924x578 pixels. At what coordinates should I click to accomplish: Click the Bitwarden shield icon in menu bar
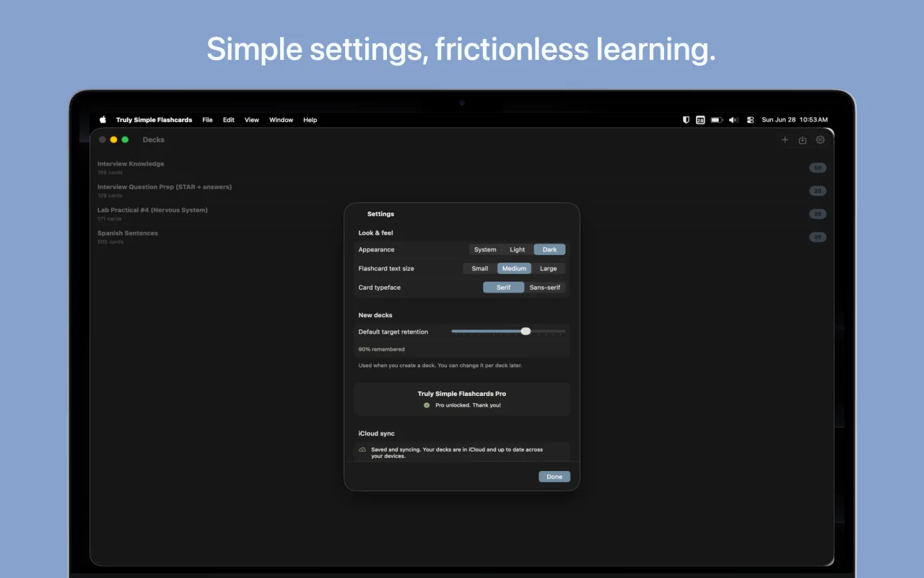[x=686, y=120]
